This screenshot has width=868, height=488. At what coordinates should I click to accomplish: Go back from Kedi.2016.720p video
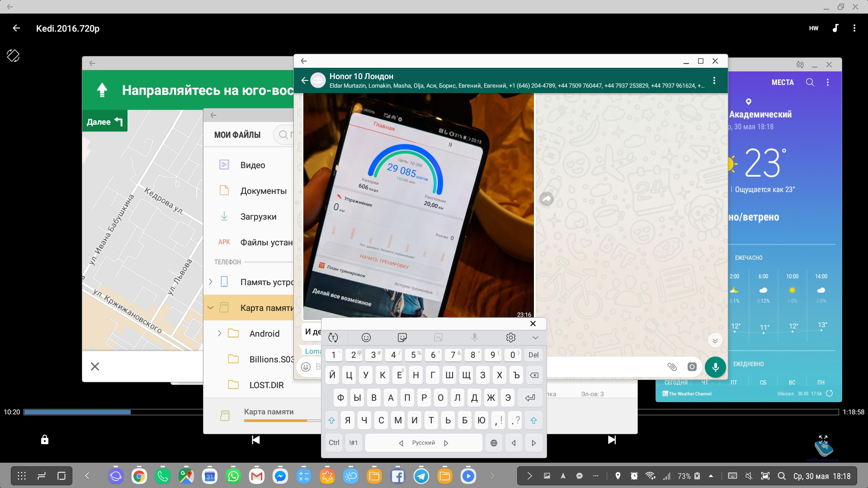click(x=16, y=28)
